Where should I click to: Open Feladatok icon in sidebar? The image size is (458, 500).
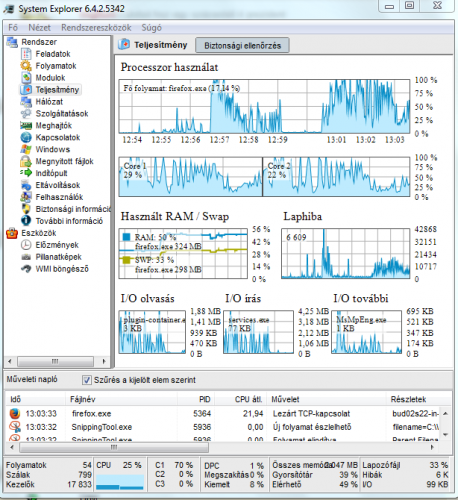click(x=26, y=54)
